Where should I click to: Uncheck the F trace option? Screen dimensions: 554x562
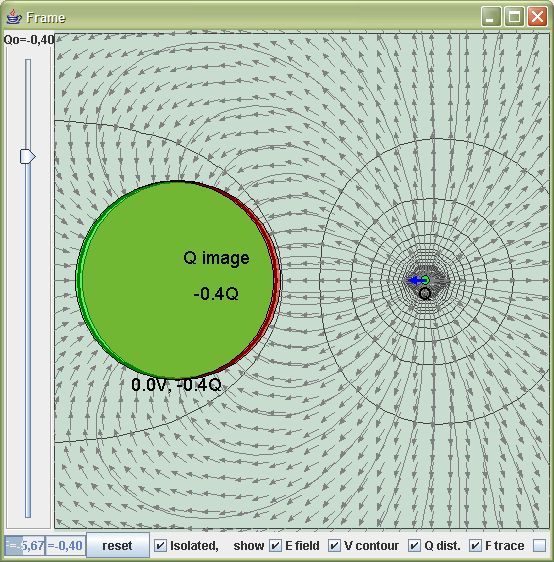(475, 546)
